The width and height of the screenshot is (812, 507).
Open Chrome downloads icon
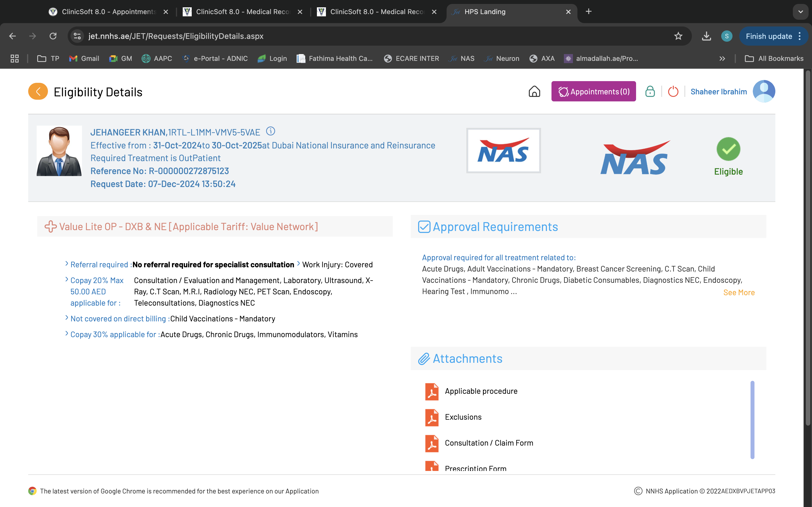pyautogui.click(x=706, y=36)
